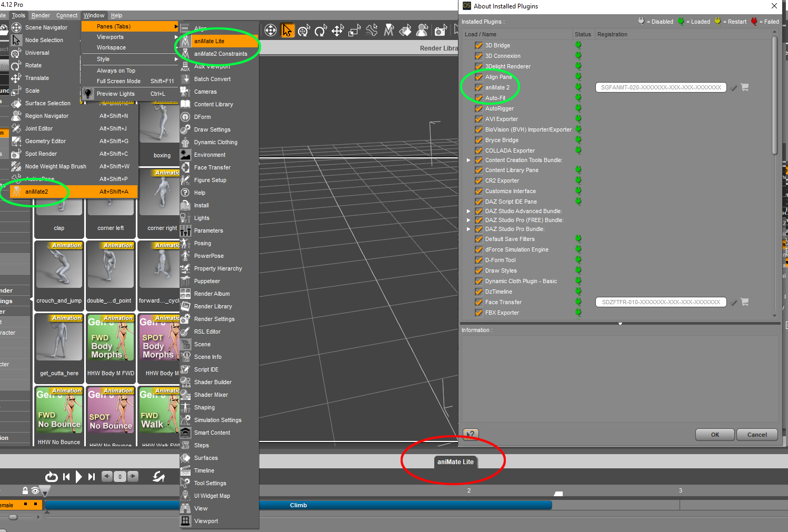Select the Scale tool in the top toolbar
Viewport: 788px width, 532px height.
354,31
